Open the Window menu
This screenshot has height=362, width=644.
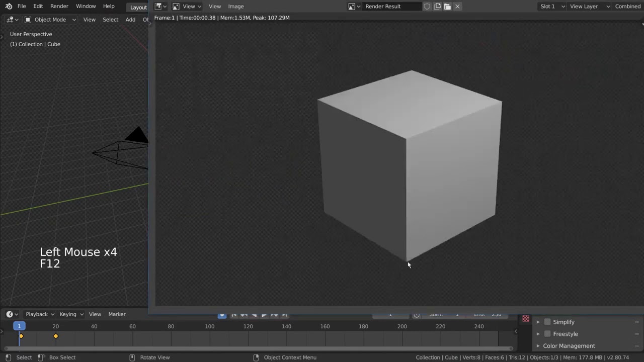point(86,6)
